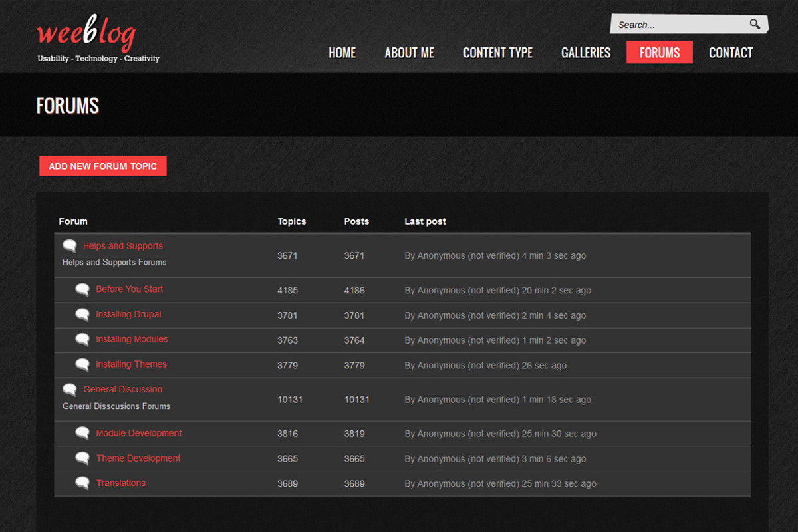Click the speech bubble icon beside Helps and Supports
Screen dimensions: 798x532
tap(70, 246)
